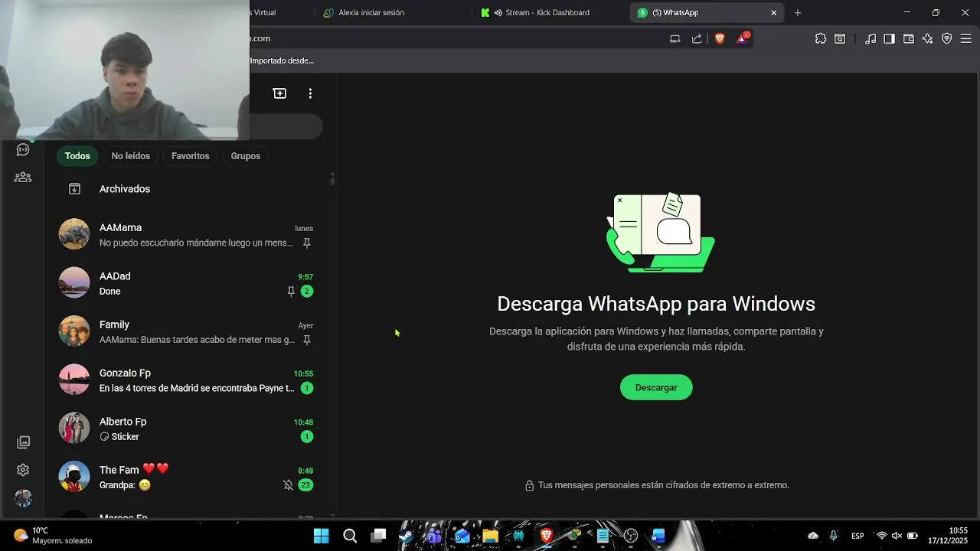This screenshot has height=551, width=980.
Task: Open Brave VPN shield icon
Action: (947, 38)
